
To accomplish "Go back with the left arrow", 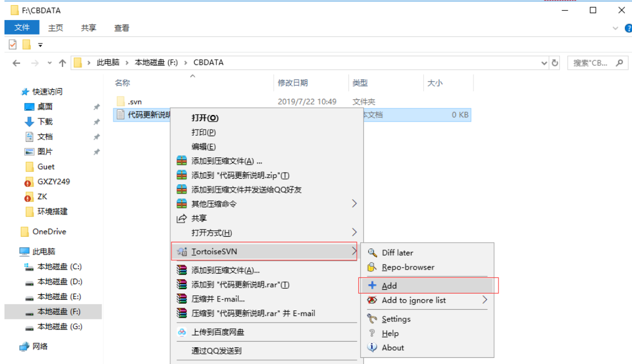I will coord(17,63).
